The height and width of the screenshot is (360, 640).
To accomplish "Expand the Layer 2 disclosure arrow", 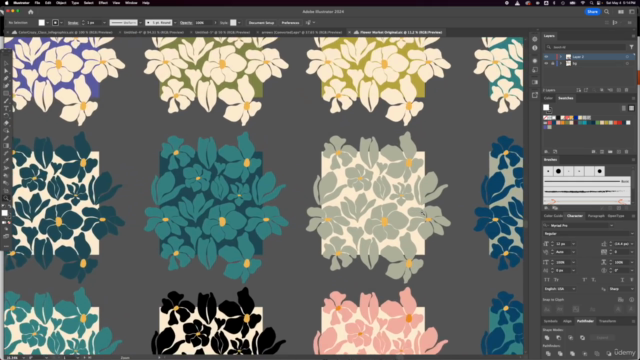I will point(561,57).
